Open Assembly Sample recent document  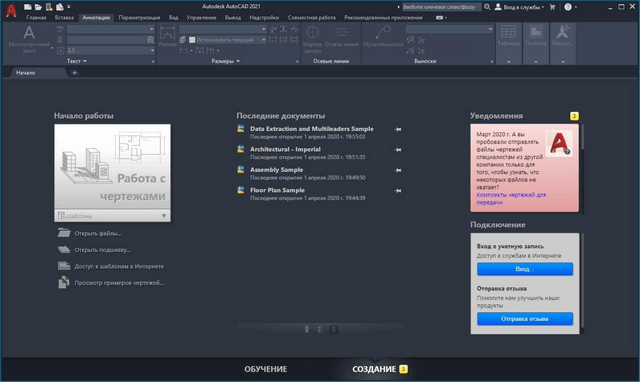click(276, 170)
